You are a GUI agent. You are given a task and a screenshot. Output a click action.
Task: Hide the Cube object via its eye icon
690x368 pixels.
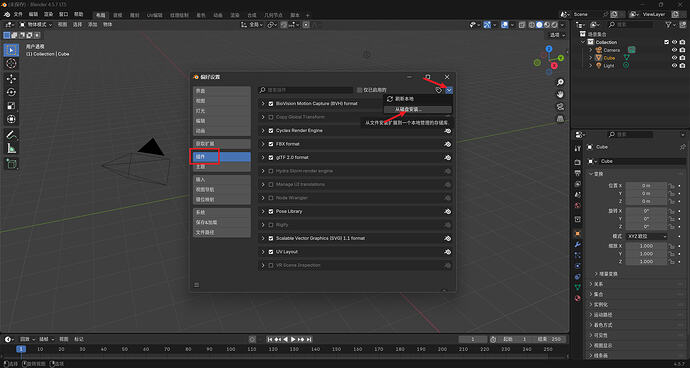(x=674, y=58)
